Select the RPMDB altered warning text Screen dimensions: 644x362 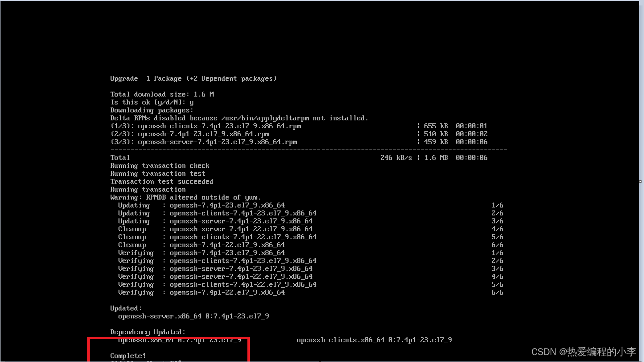click(x=185, y=197)
